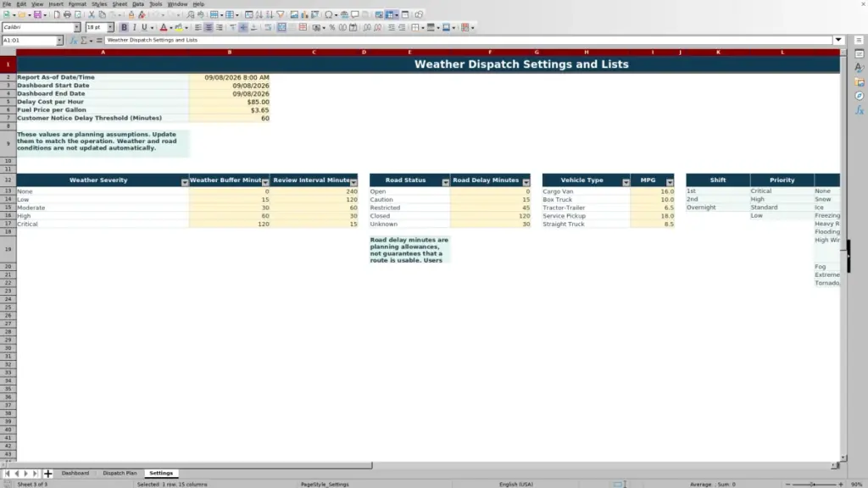868x488 pixels.
Task: Click the formula input line
Action: [x=468, y=40]
